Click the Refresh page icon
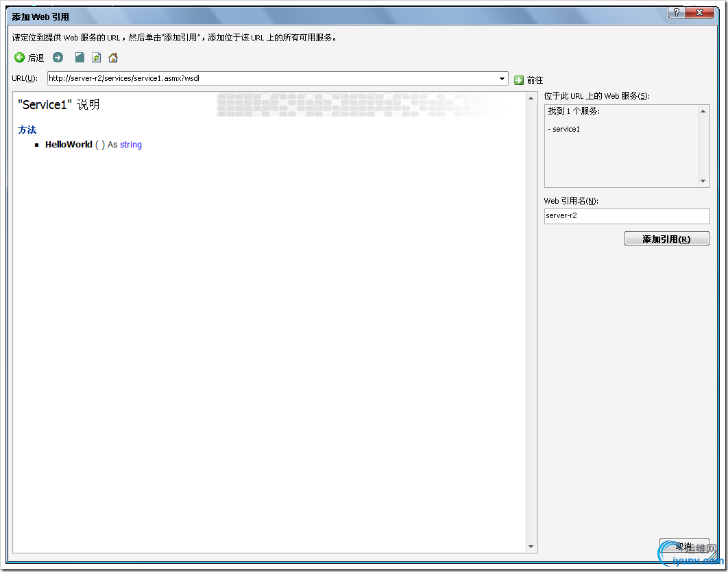This screenshot has height=572, width=728. click(x=96, y=58)
